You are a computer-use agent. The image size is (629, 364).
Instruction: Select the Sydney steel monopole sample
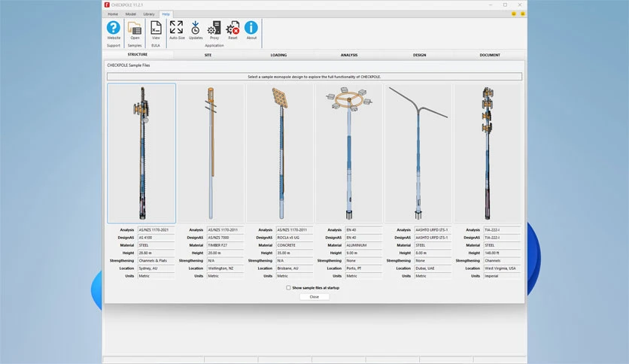coord(141,153)
